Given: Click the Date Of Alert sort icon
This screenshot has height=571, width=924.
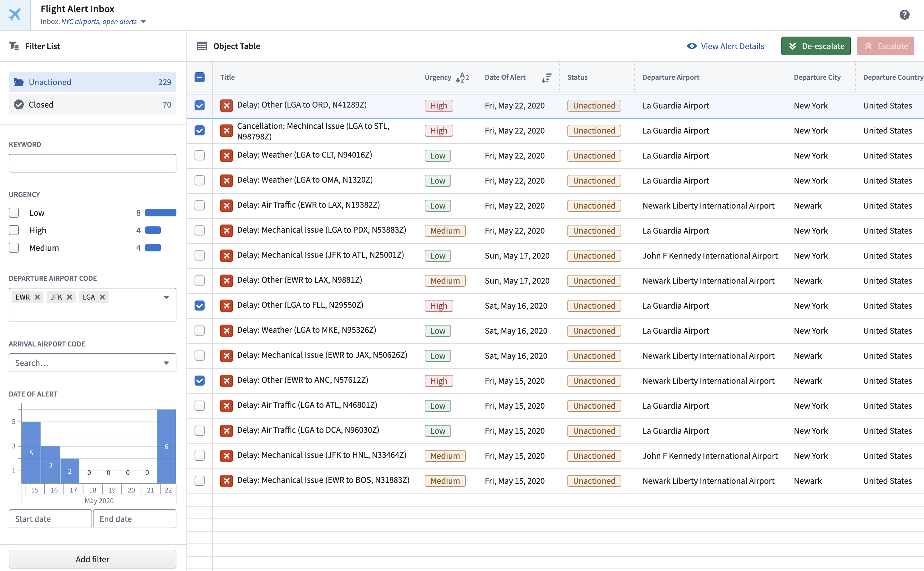Looking at the screenshot, I should coord(546,78).
